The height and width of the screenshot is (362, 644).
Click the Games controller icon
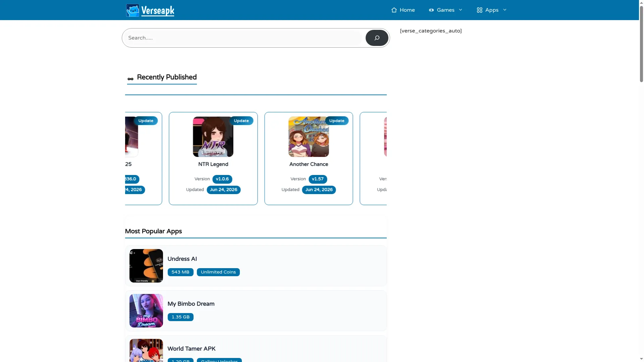point(431,10)
